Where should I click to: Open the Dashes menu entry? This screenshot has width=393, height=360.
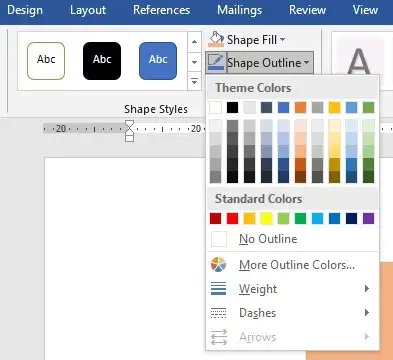[293, 313]
